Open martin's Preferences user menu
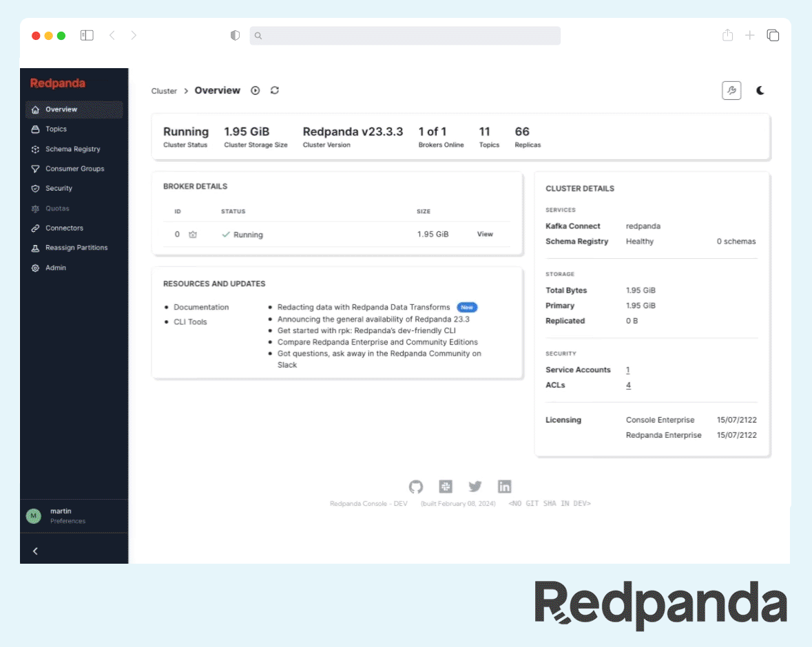This screenshot has width=812, height=647. click(x=67, y=516)
